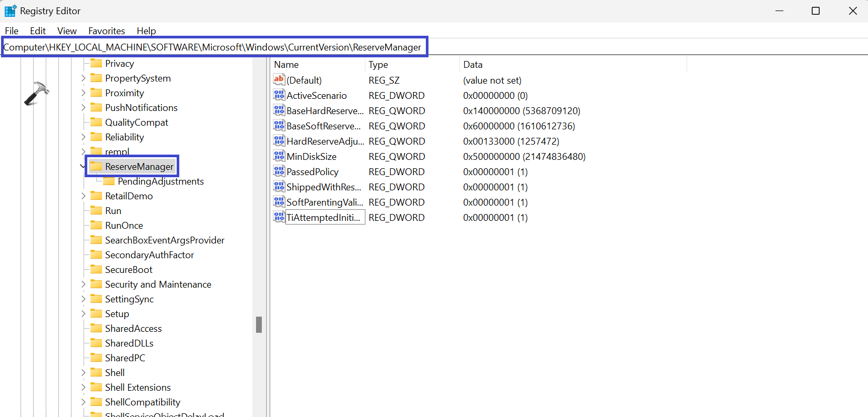Select the Proximity folder icon
The width and height of the screenshot is (868, 417).
coord(96,93)
